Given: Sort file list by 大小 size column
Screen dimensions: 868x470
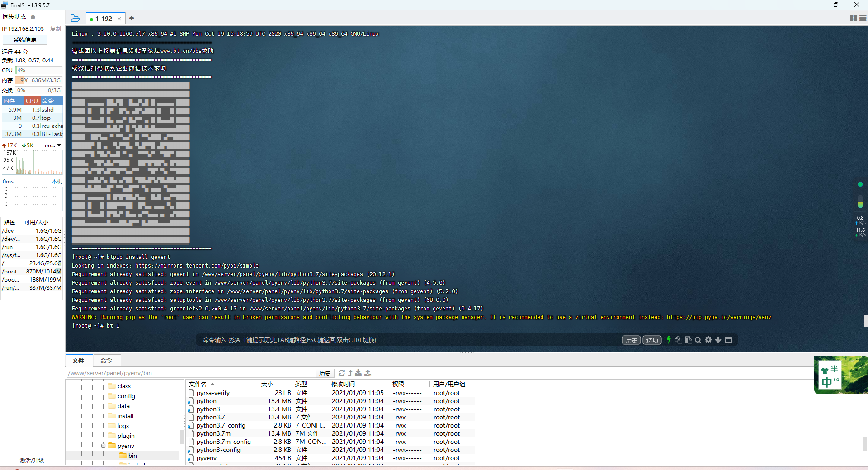Looking at the screenshot, I should coord(275,384).
